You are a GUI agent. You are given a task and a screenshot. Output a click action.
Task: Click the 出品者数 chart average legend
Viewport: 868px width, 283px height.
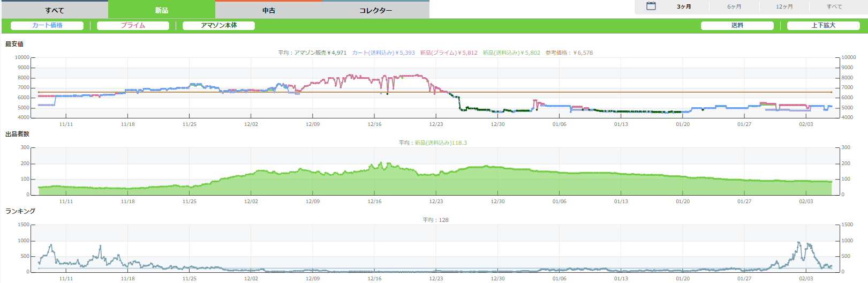[x=433, y=143]
